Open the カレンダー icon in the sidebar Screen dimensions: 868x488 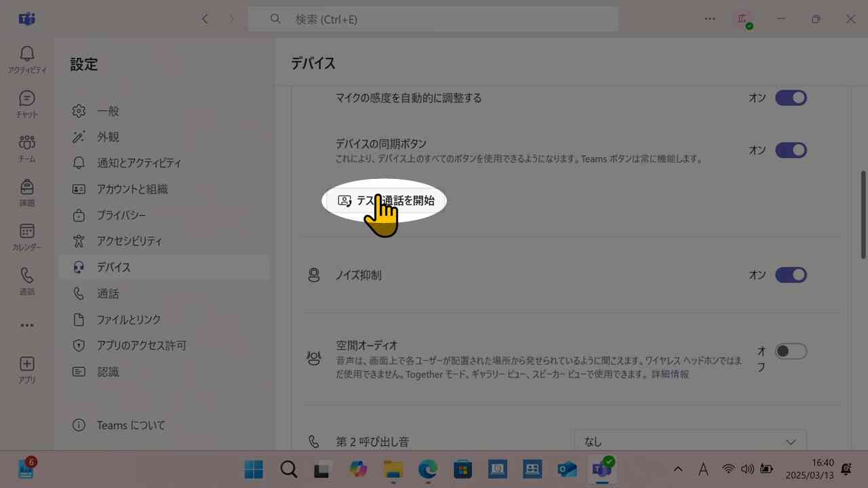27,236
